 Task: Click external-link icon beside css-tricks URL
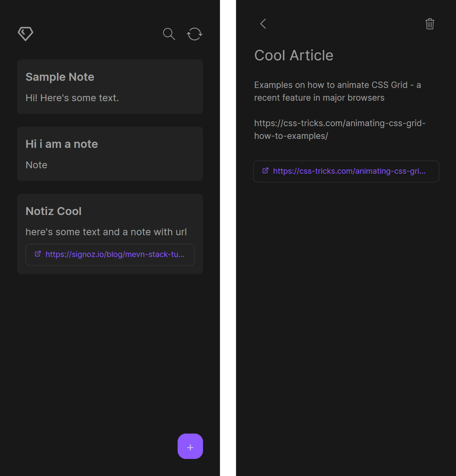coord(265,171)
